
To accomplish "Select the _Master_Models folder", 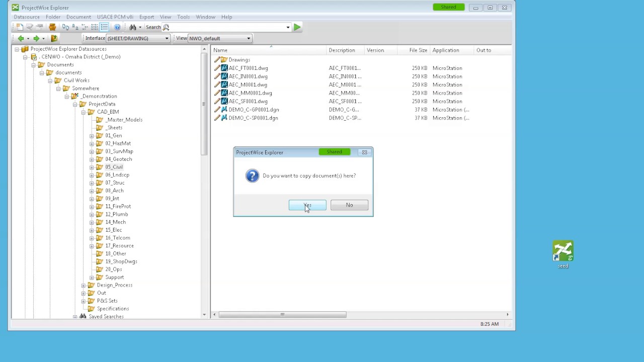I will pyautogui.click(x=124, y=120).
